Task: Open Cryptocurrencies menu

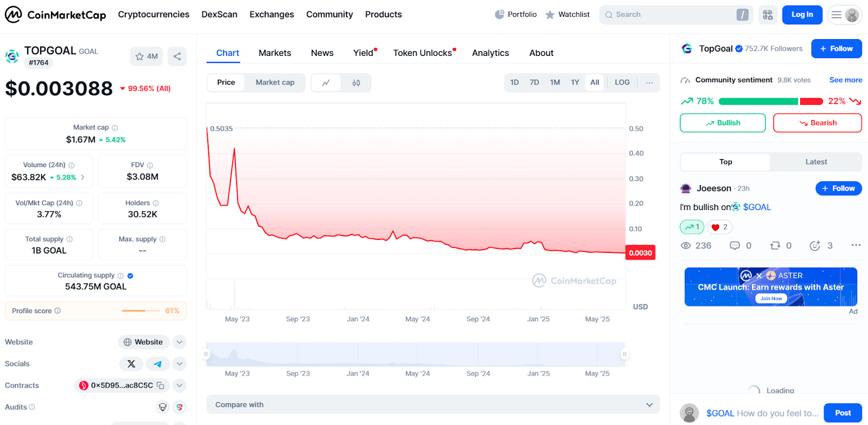Action: coord(154,15)
